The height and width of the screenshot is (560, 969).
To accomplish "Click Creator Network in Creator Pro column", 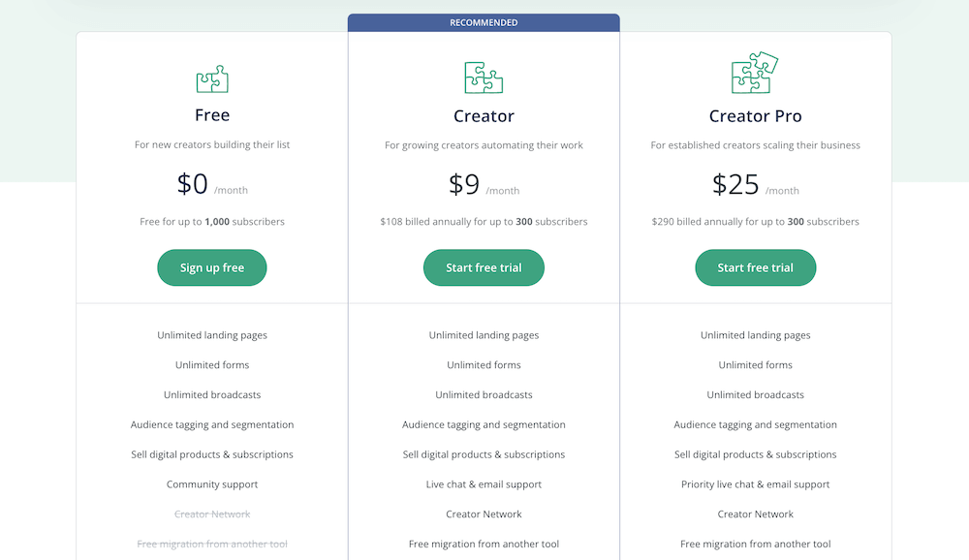I will click(x=755, y=514).
